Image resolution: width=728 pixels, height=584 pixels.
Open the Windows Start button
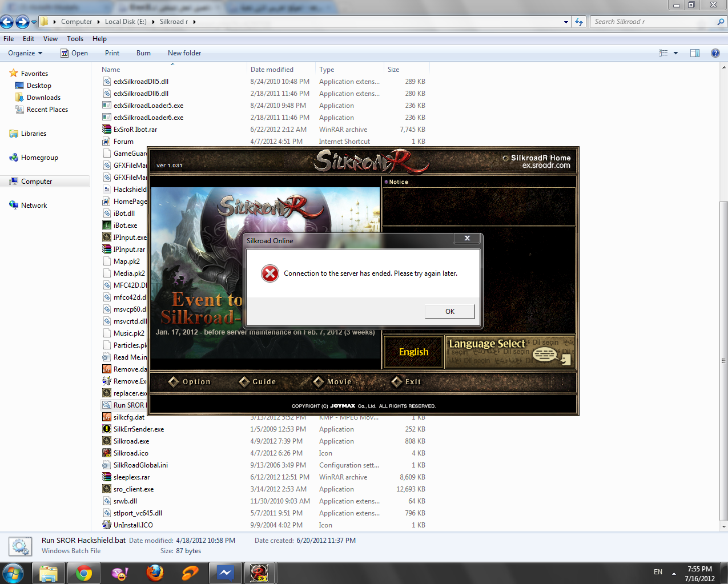click(x=14, y=573)
